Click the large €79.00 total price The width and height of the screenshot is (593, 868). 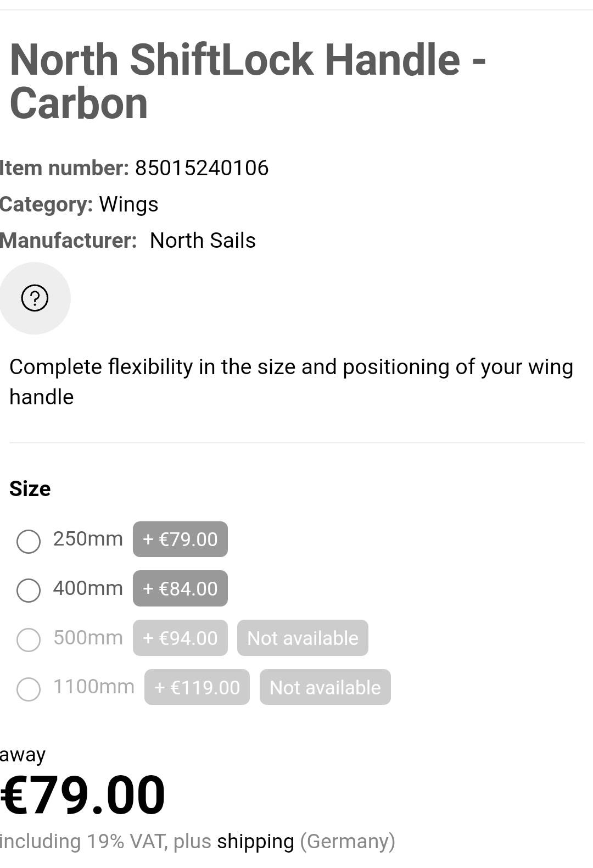(x=82, y=795)
